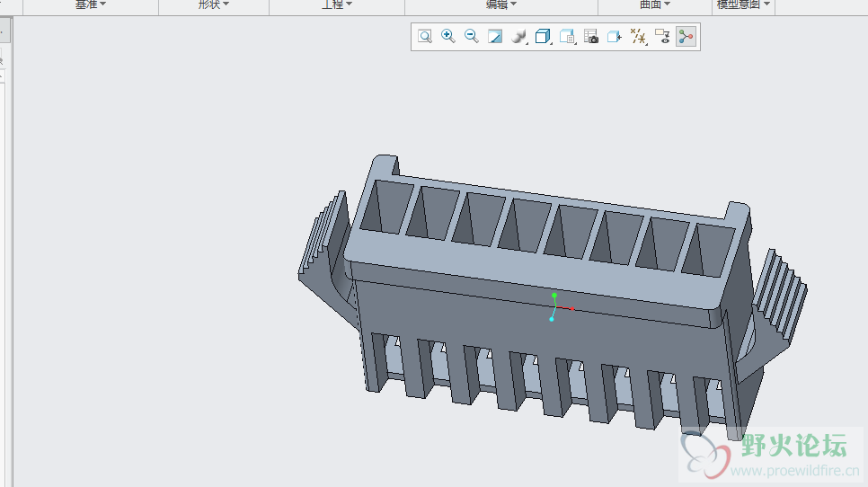Zoom in using the magnifier plus icon
The height and width of the screenshot is (487, 868).
coord(448,37)
